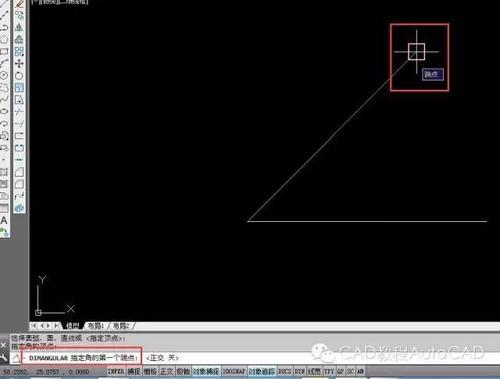Select the Hatch tool
This screenshot has width=500, height=379.
[x=4, y=172]
